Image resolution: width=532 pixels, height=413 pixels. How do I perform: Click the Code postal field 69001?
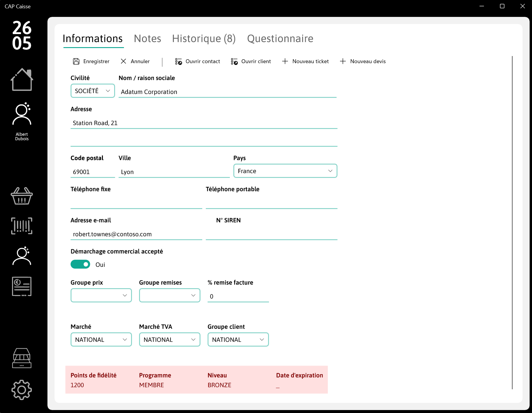click(x=93, y=172)
